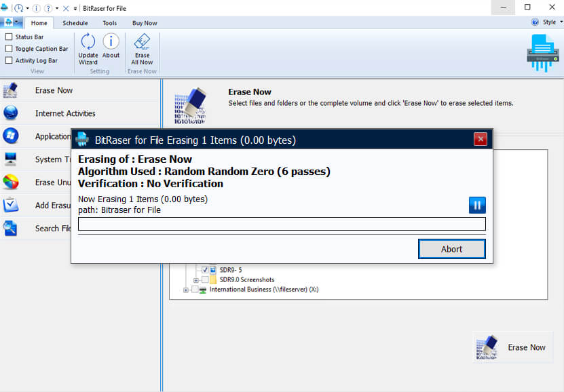Click the BitRaser app icon in title bar
This screenshot has width=564, height=392.
pyautogui.click(x=4, y=7)
